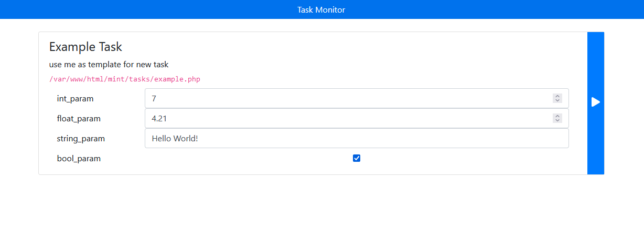Focus the float_param field showing 4.21
The height and width of the screenshot is (249, 644).
pos(357,118)
